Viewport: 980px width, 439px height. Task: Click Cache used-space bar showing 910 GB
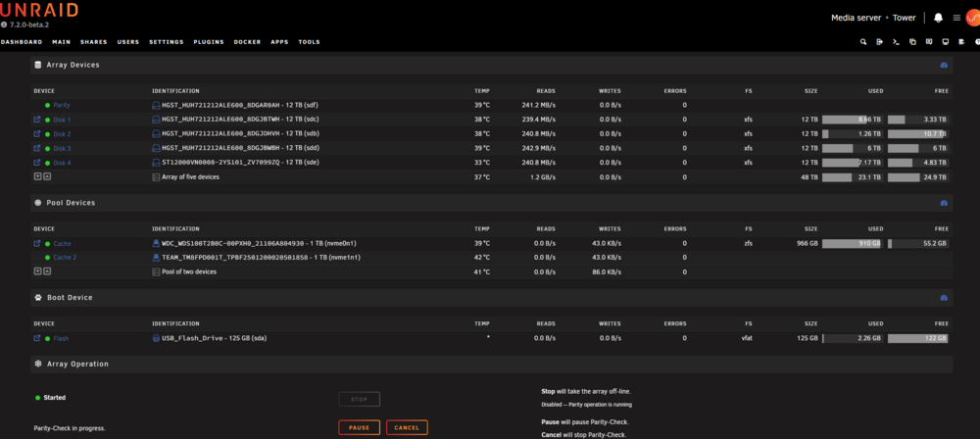click(853, 243)
